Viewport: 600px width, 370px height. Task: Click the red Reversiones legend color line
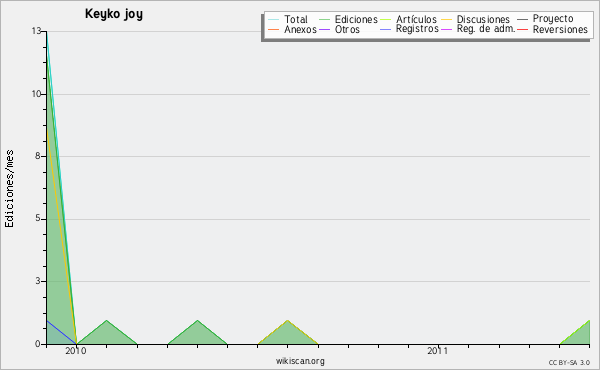coord(522,29)
